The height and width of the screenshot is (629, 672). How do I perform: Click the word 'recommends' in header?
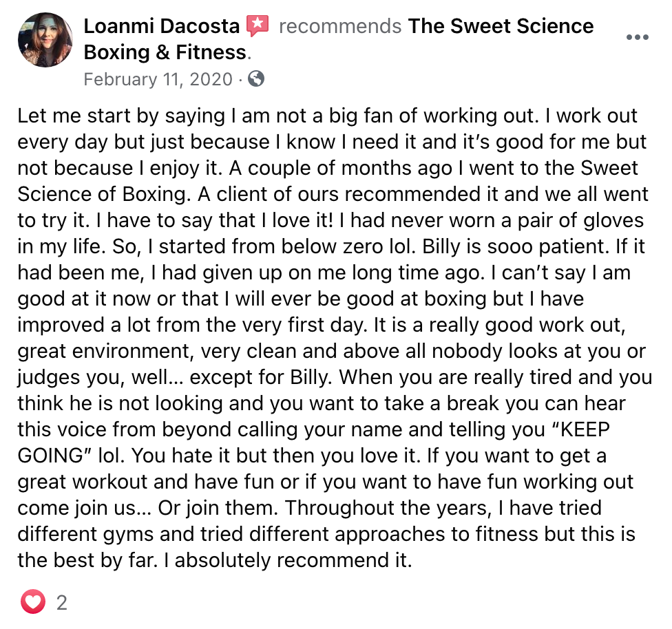click(x=340, y=27)
